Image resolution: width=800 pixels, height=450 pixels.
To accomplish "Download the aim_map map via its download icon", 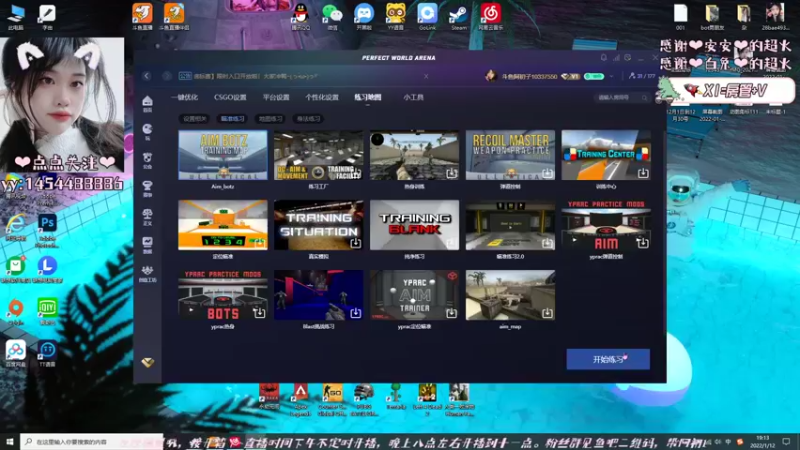I will pos(547,312).
